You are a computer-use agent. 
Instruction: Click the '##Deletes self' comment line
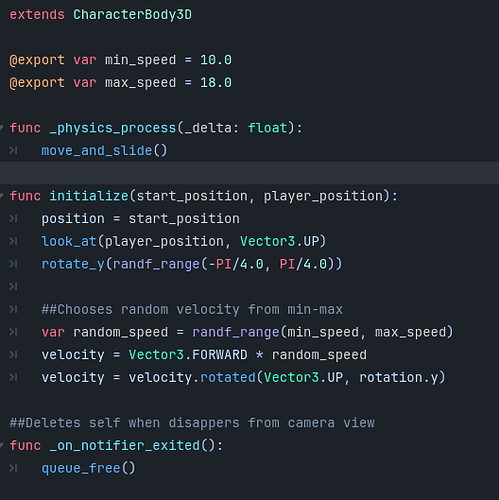192,423
